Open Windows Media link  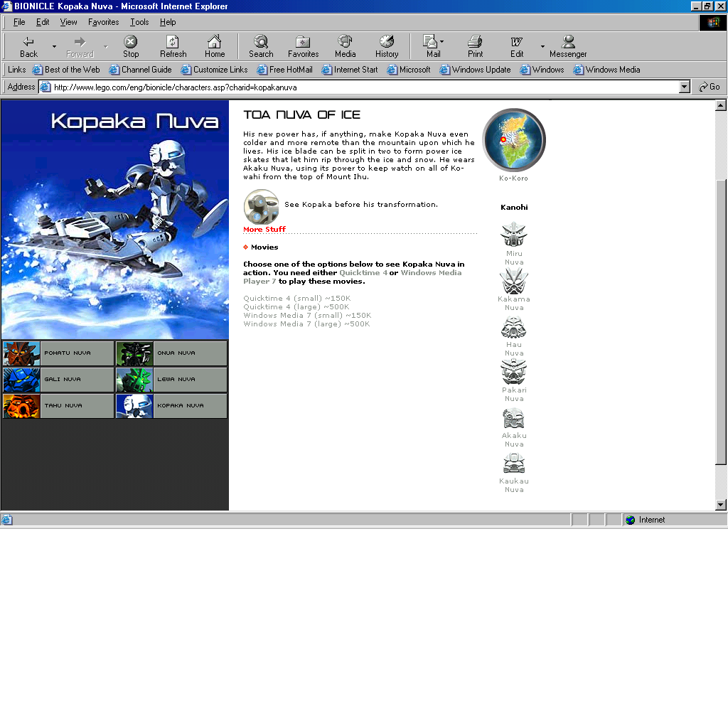(606, 70)
